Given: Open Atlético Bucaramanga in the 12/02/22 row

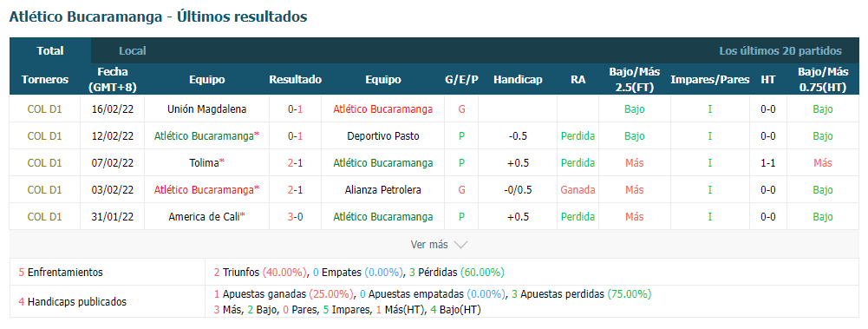Looking at the screenshot, I should [x=205, y=136].
